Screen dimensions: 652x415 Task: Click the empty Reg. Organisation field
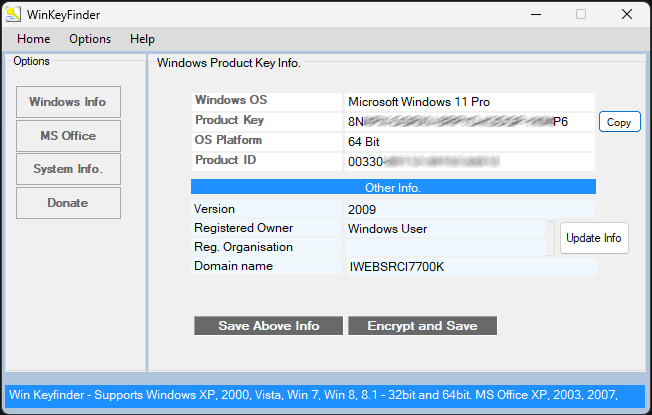tap(445, 247)
